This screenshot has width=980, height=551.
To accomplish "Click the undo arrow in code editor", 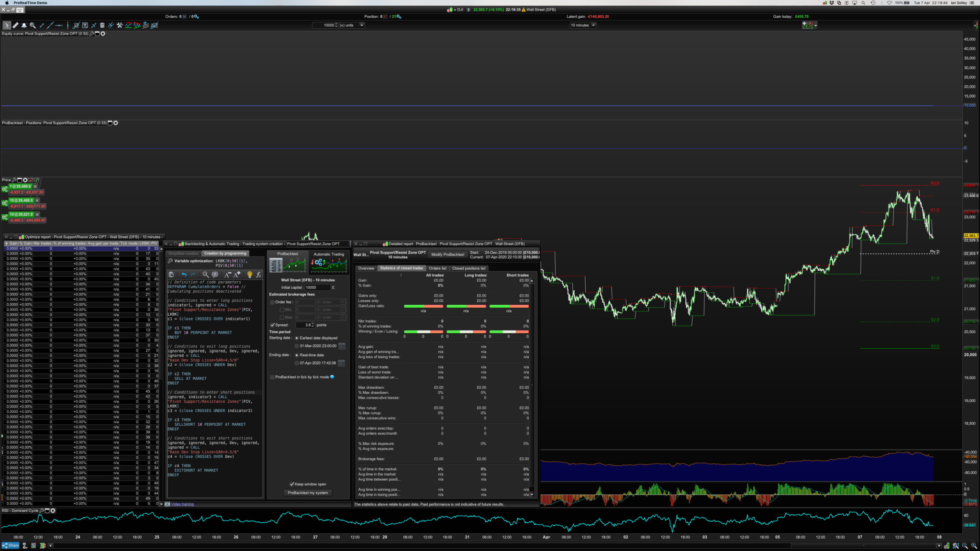I will pos(184,275).
